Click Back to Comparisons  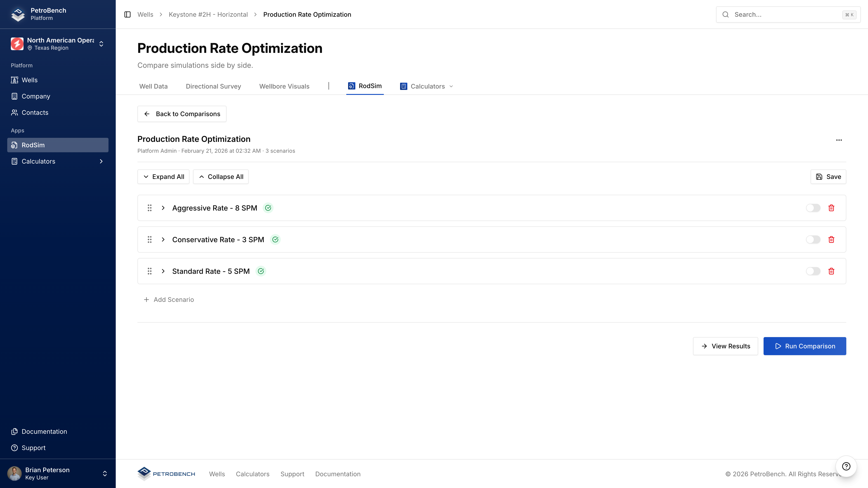[x=182, y=114]
